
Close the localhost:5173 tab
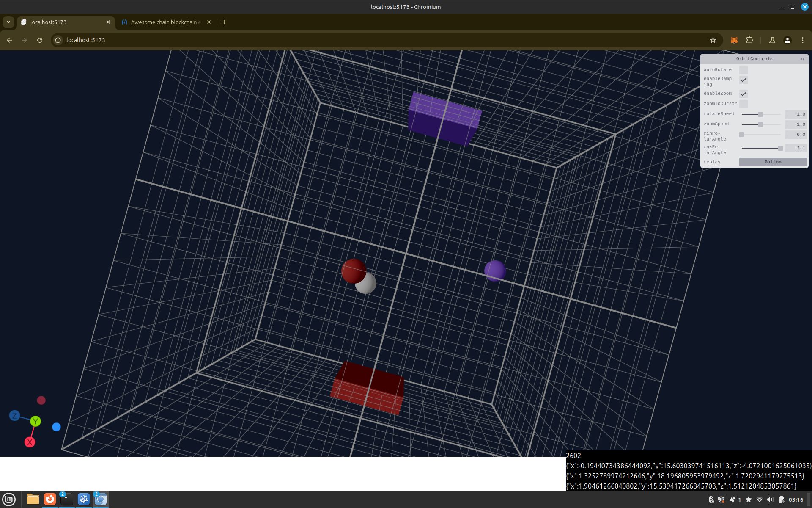pos(108,22)
